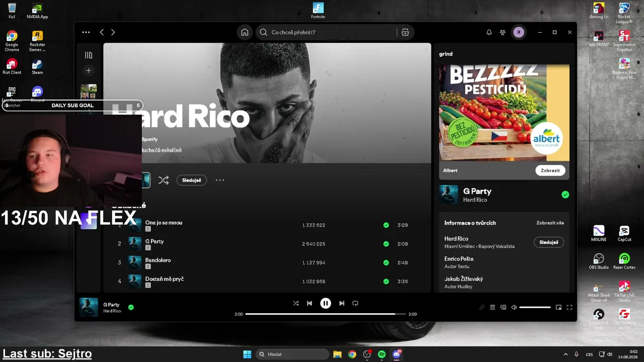Screen dimensions: 644x362
Task: Open OBS Studio from the taskbar
Action: pyautogui.click(x=367, y=354)
